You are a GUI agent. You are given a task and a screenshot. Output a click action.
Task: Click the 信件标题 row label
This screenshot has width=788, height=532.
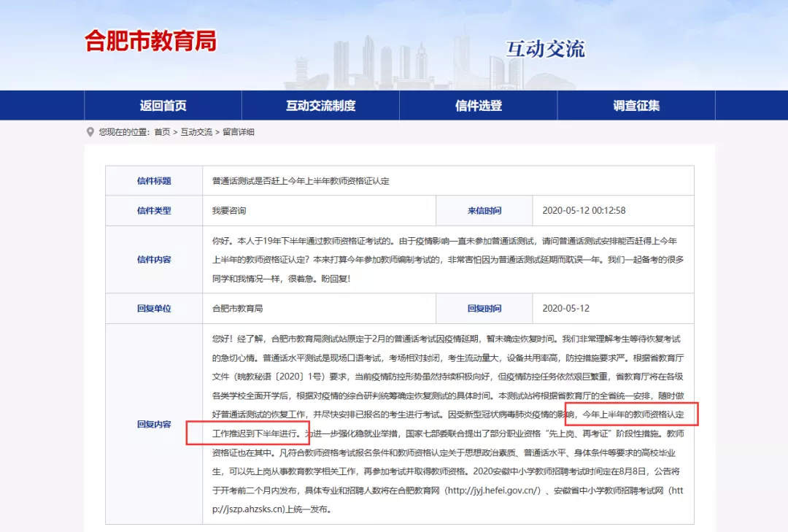(x=154, y=181)
